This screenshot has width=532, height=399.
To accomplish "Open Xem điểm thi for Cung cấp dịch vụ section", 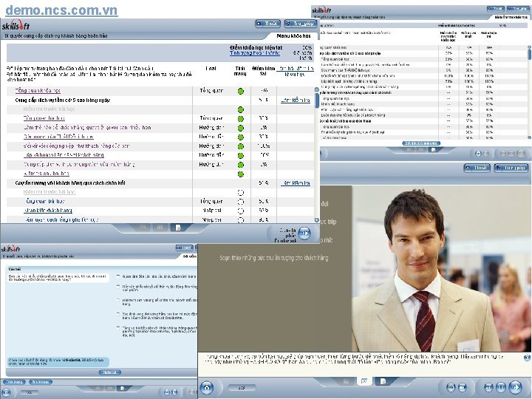I will pos(295,100).
